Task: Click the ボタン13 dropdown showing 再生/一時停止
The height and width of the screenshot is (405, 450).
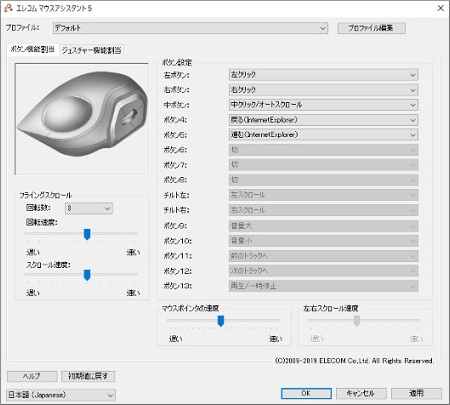Action: coord(323,286)
